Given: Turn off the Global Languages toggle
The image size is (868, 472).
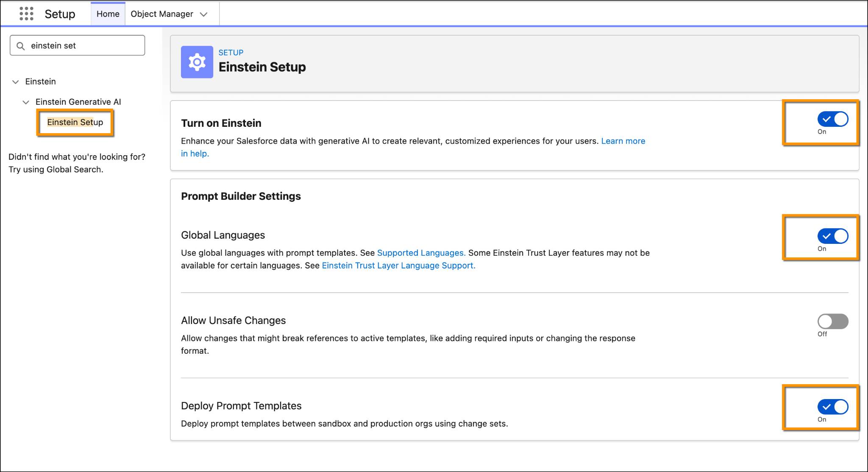Looking at the screenshot, I should click(x=833, y=236).
